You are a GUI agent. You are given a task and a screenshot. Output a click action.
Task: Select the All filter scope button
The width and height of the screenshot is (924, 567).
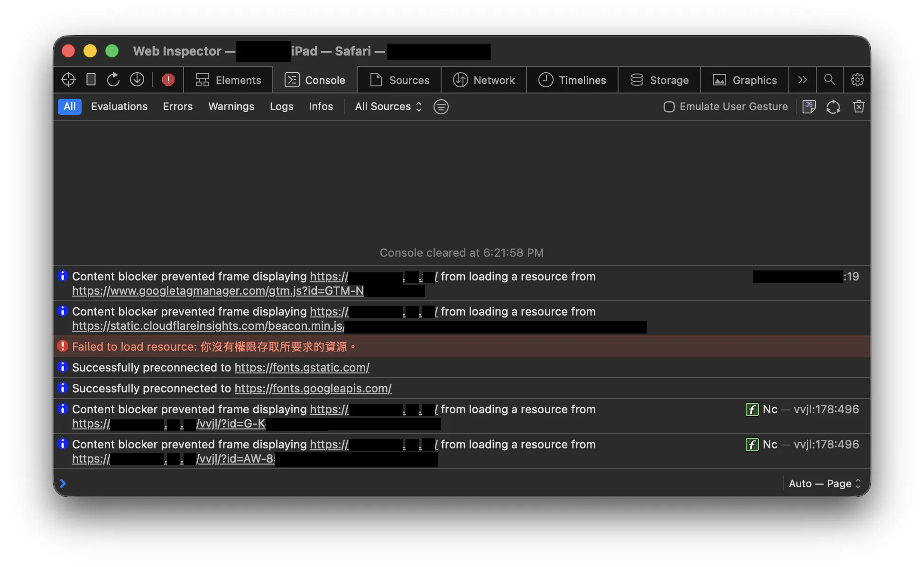tap(69, 107)
